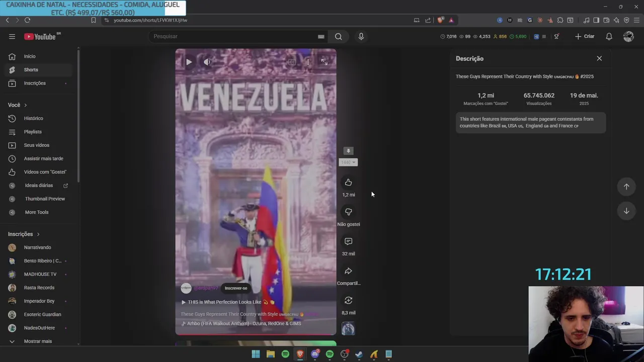This screenshot has width=644, height=362.
Task: Subscribe with the Inscrever-se button
Action: coord(236,288)
